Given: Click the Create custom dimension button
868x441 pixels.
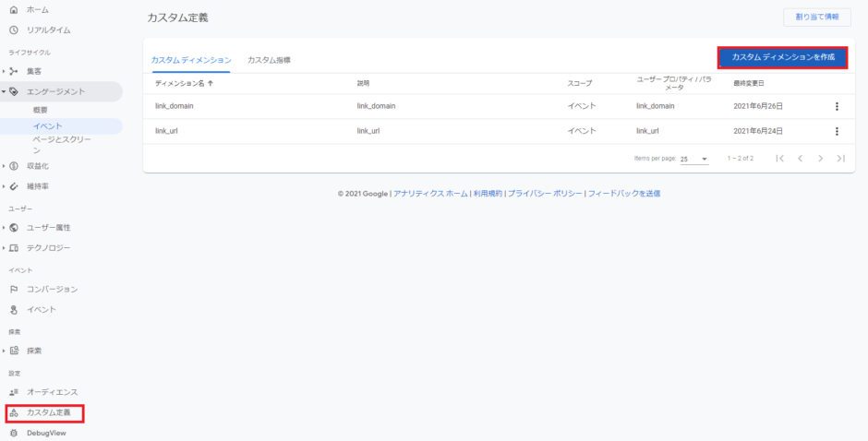Looking at the screenshot, I should click(783, 57).
